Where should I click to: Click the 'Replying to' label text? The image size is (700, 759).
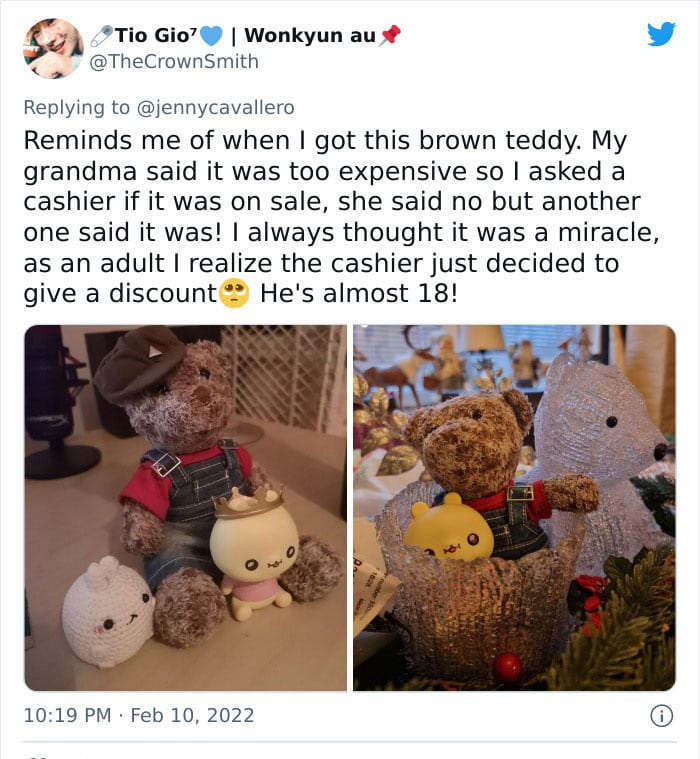pyautogui.click(x=76, y=107)
